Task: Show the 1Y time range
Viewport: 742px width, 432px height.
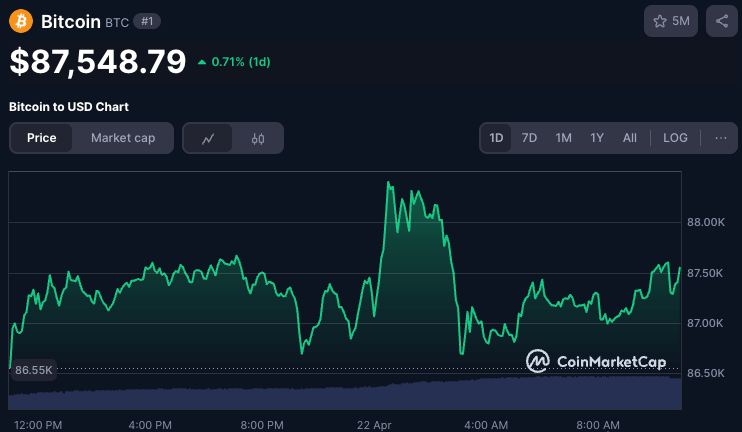Action: (x=597, y=138)
